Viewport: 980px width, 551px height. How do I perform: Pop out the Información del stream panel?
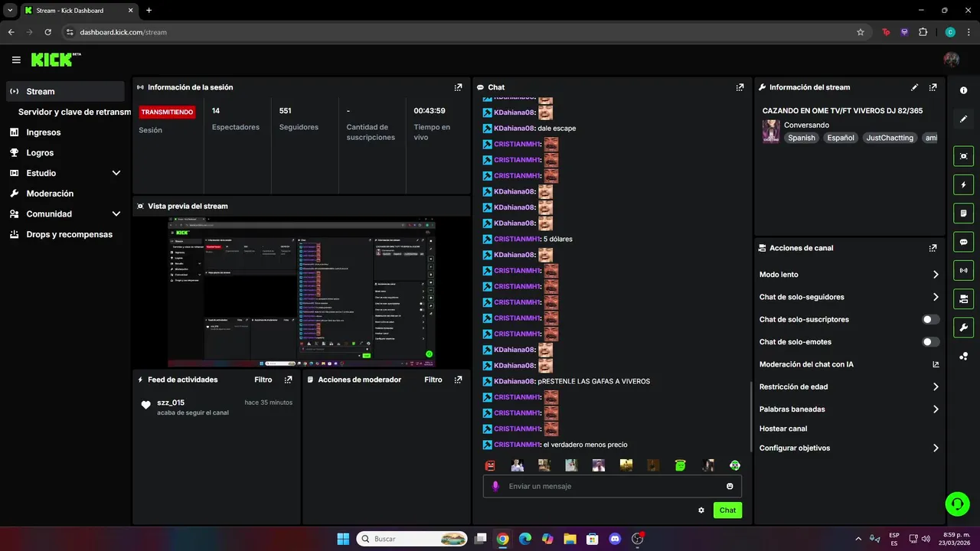click(933, 87)
